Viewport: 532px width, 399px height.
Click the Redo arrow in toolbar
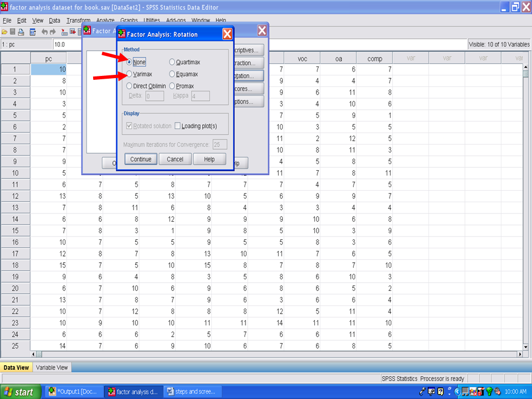click(53, 32)
